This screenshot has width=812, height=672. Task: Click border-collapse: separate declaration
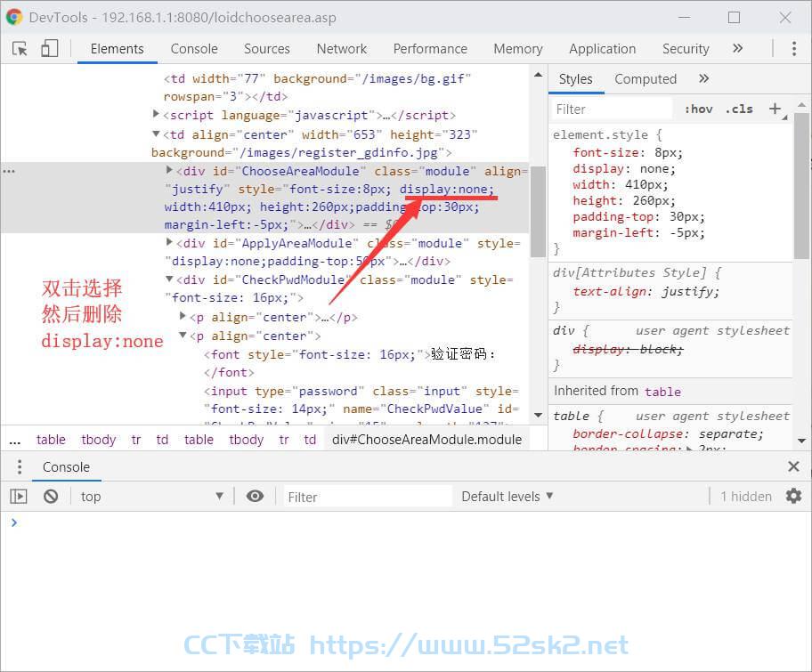(x=668, y=433)
